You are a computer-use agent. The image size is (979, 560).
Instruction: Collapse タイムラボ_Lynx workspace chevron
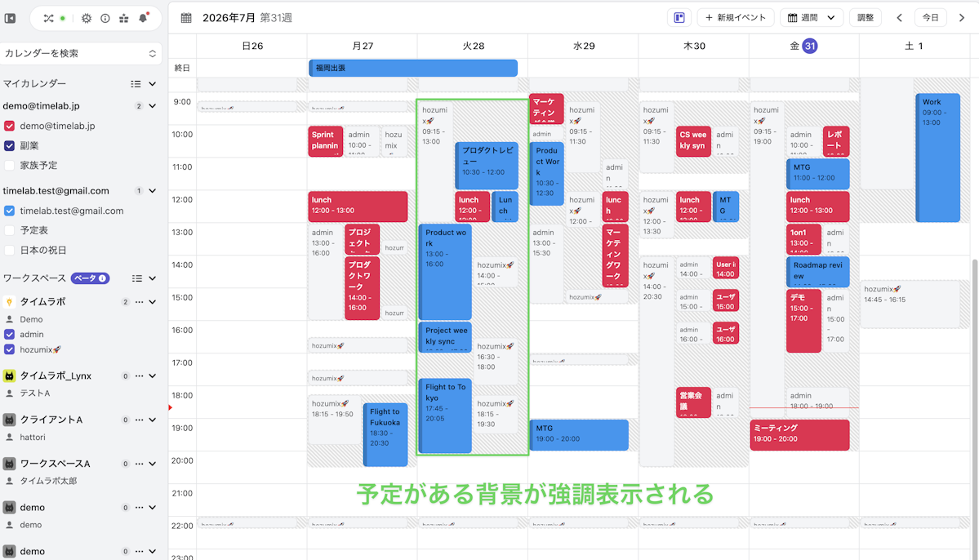click(153, 376)
